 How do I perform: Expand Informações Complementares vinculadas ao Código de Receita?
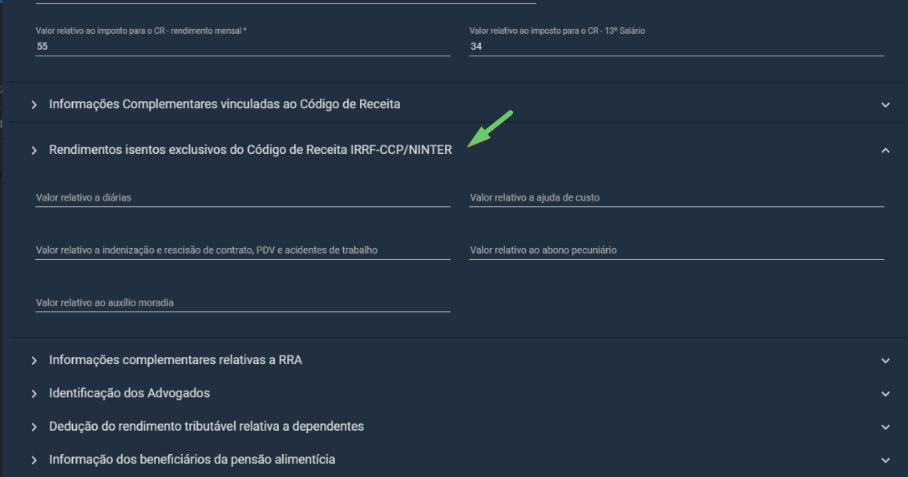tap(224, 104)
